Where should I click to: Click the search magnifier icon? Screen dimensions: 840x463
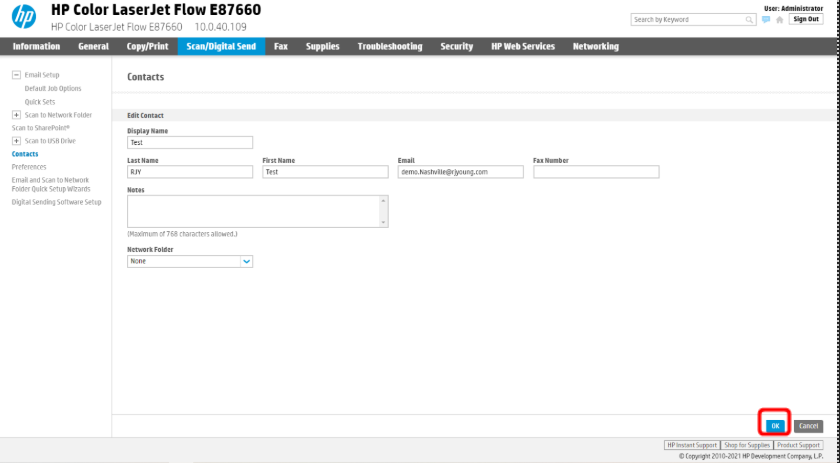(749, 20)
